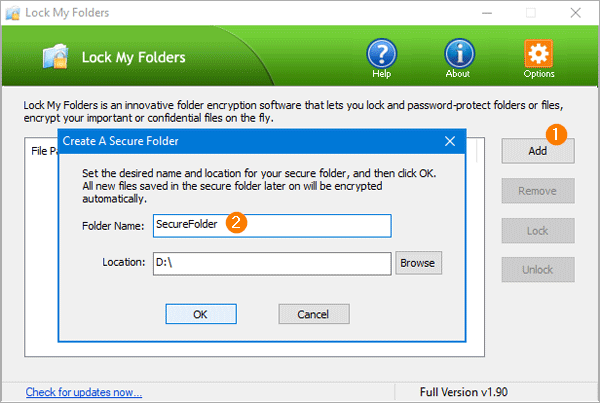The height and width of the screenshot is (403, 600).
Task: Click the Unlock button
Action: (x=537, y=270)
